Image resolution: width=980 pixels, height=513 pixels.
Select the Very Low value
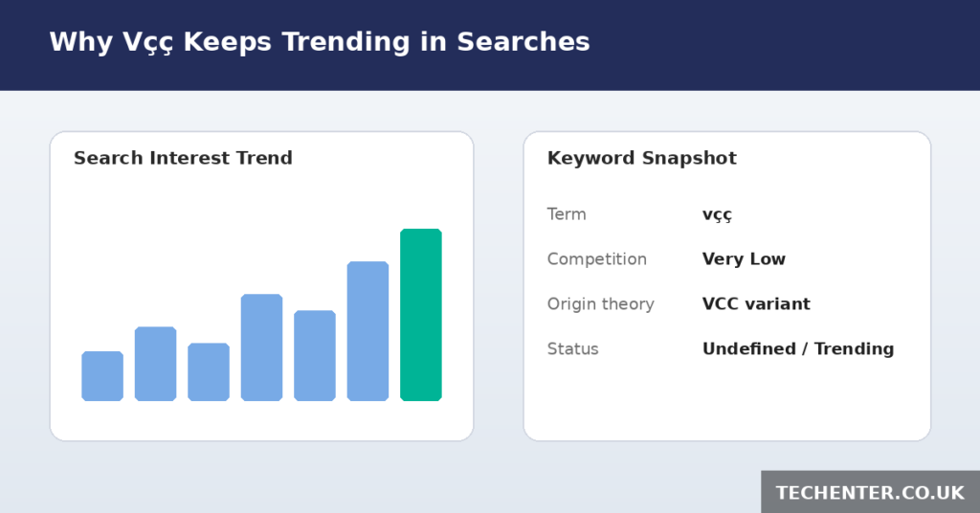click(x=744, y=259)
